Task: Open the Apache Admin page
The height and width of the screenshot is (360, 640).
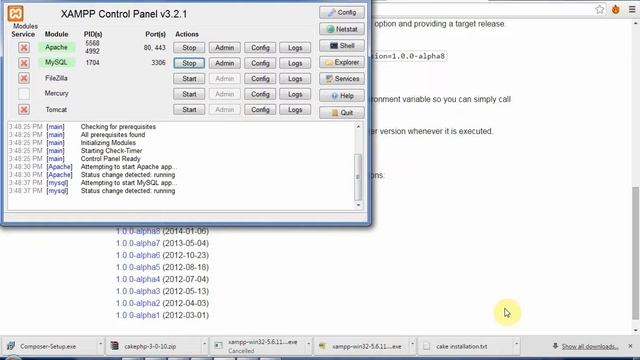Action: tap(224, 48)
